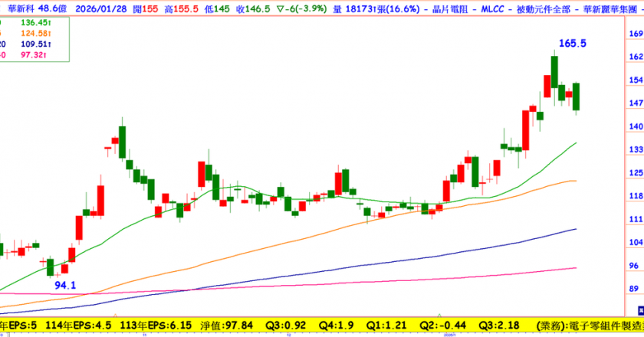Click the stock name 華新科 48.6億
Image resolution: width=644 pixels, height=337 pixels.
(x=38, y=8)
